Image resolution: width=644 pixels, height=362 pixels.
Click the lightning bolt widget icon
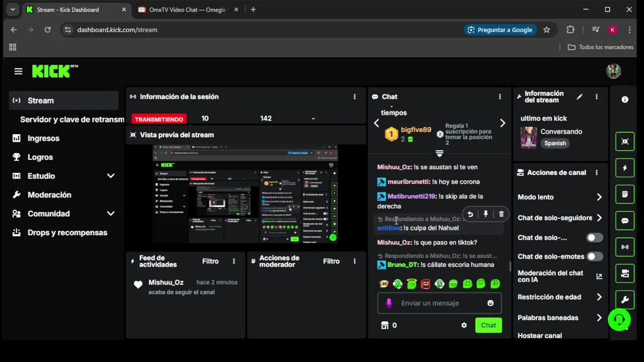click(x=625, y=168)
